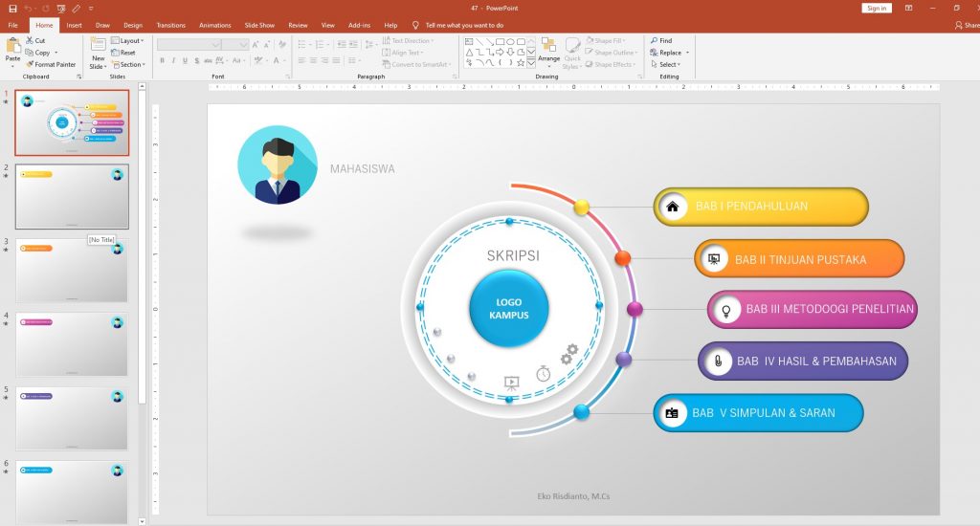Click the Save icon in the title bar
The image size is (980, 526).
(x=12, y=9)
